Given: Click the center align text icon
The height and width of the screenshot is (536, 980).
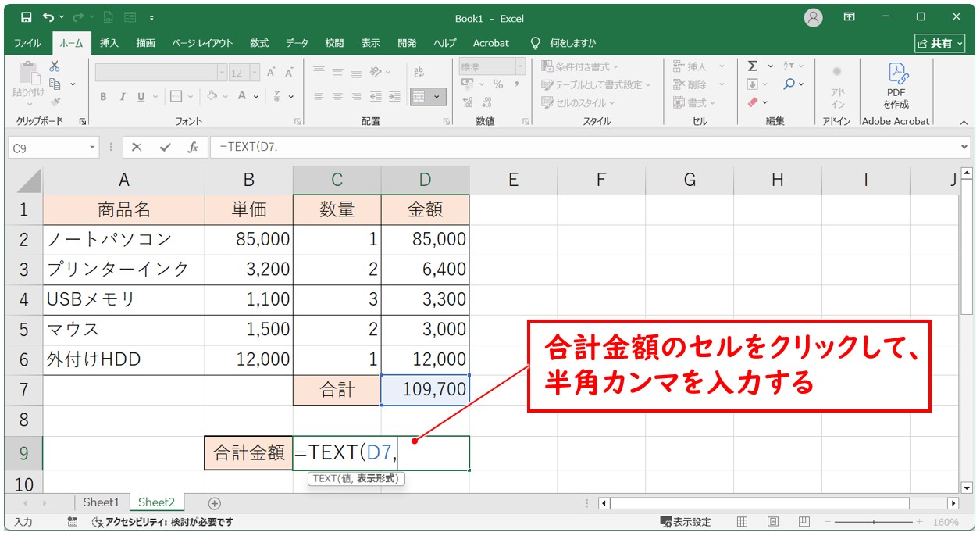Looking at the screenshot, I should pyautogui.click(x=337, y=97).
